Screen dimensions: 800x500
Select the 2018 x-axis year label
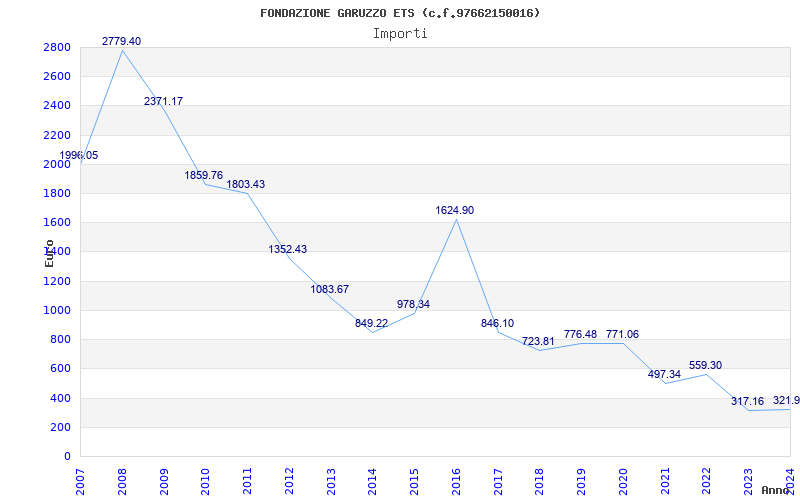click(x=540, y=482)
